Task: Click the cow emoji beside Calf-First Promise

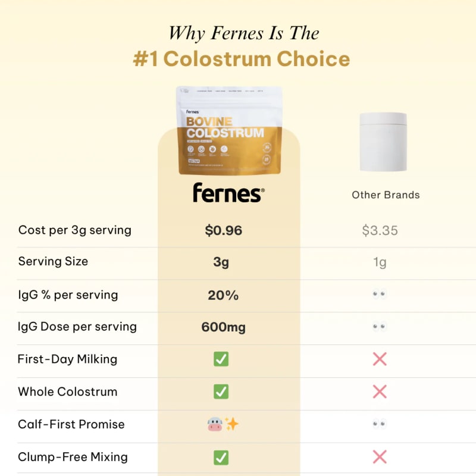Action: pyautogui.click(x=214, y=424)
